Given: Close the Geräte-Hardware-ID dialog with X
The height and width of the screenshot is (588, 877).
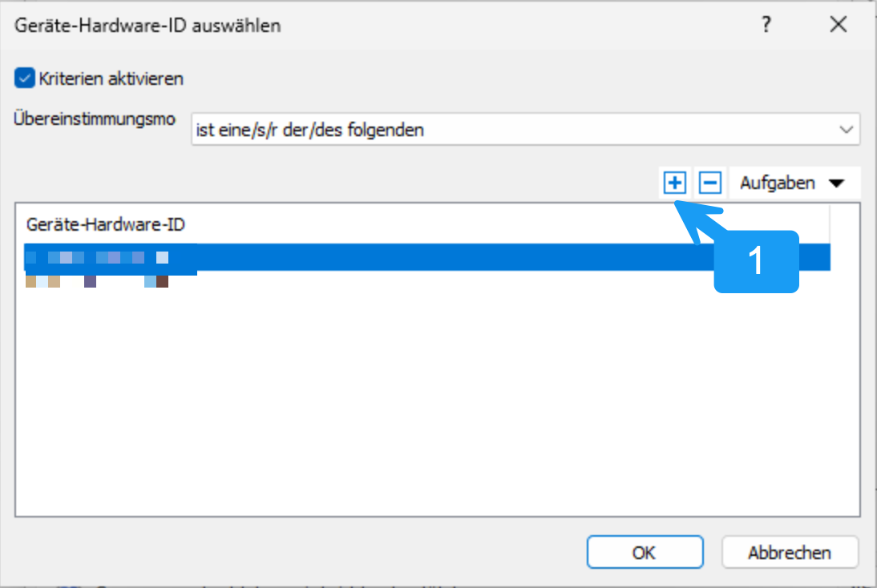Looking at the screenshot, I should [x=839, y=25].
